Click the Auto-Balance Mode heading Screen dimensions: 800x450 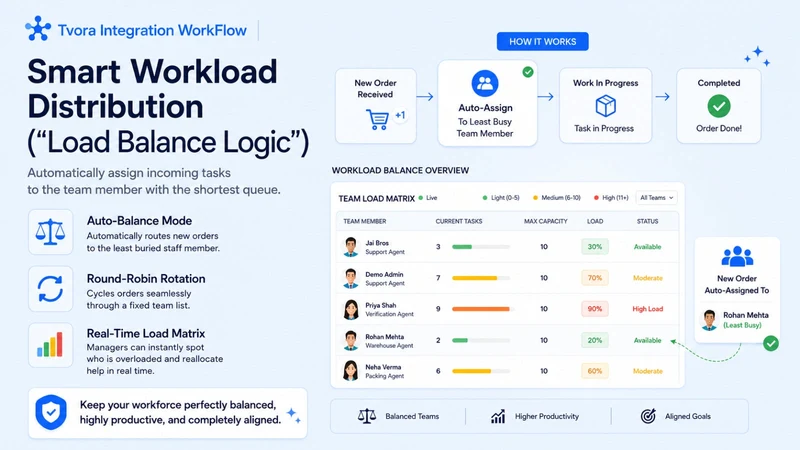pos(139,221)
